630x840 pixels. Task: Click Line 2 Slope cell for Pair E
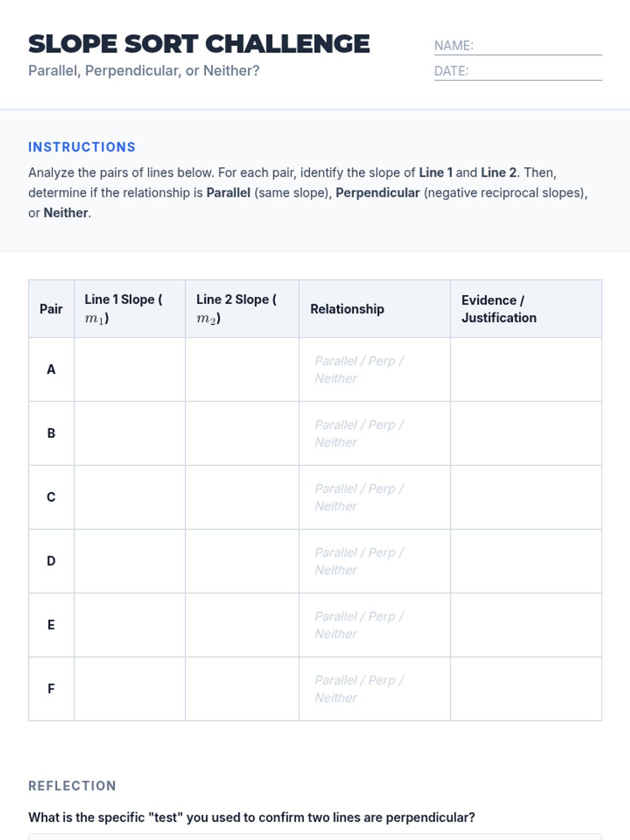pyautogui.click(x=242, y=625)
